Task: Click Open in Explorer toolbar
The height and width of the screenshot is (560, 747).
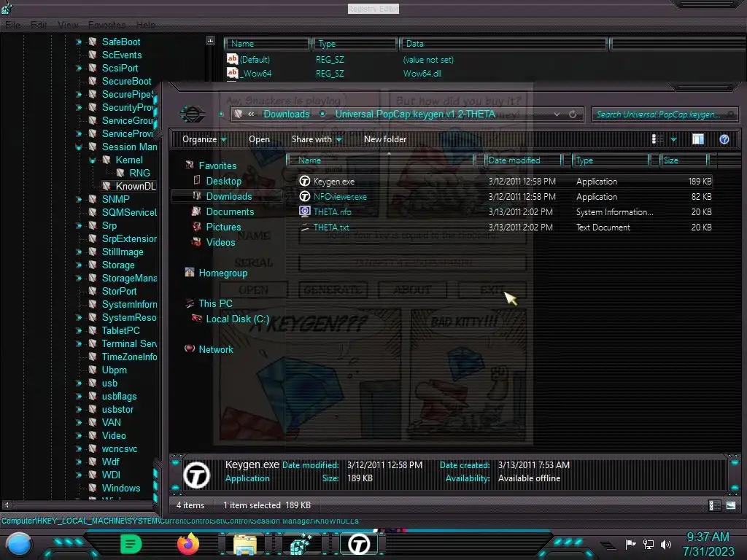Action: [259, 139]
